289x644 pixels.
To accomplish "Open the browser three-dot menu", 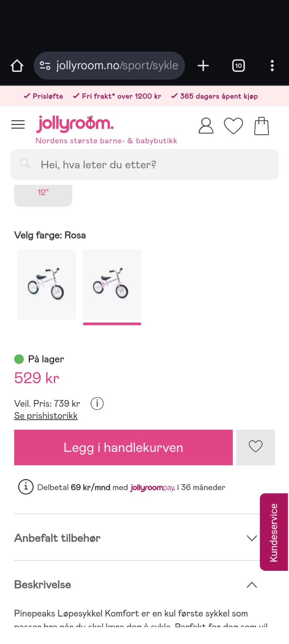I will 272,66.
